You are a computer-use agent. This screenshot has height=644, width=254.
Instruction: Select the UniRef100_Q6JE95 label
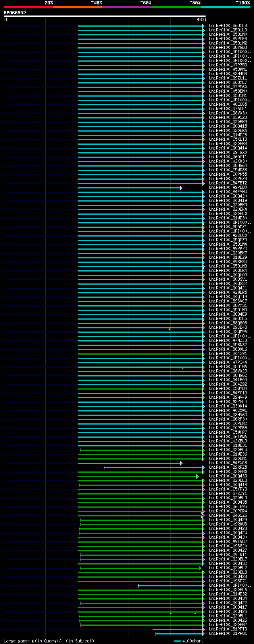click(228, 506)
